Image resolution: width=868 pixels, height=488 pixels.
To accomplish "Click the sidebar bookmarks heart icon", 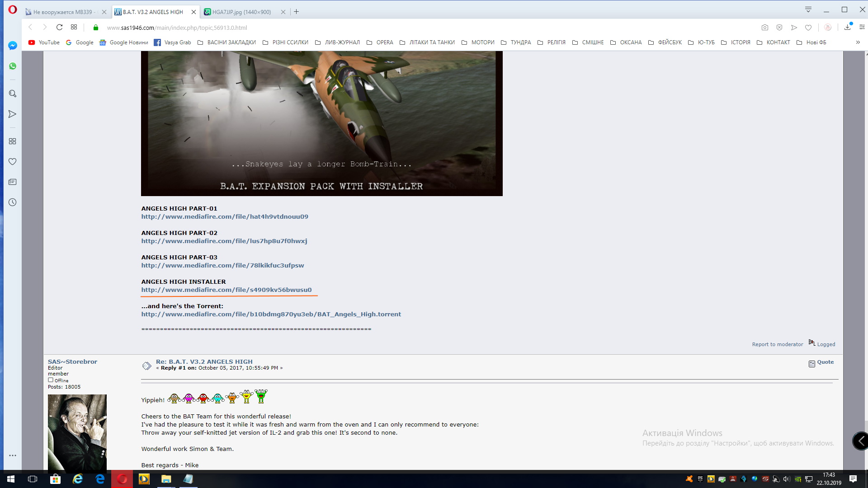I will (x=13, y=162).
